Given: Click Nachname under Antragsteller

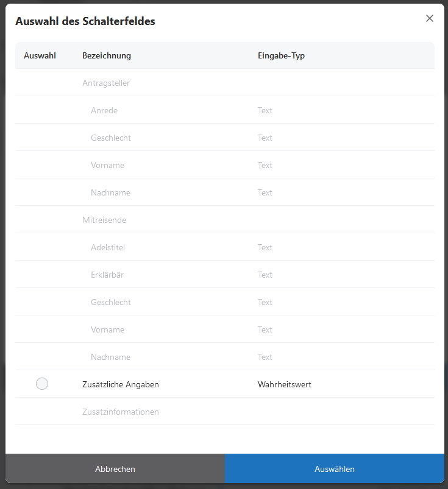Looking at the screenshot, I should coord(110,192).
